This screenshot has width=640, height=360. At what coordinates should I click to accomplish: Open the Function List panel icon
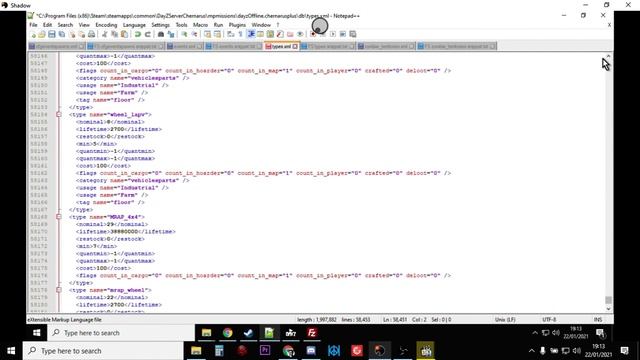click(280, 34)
